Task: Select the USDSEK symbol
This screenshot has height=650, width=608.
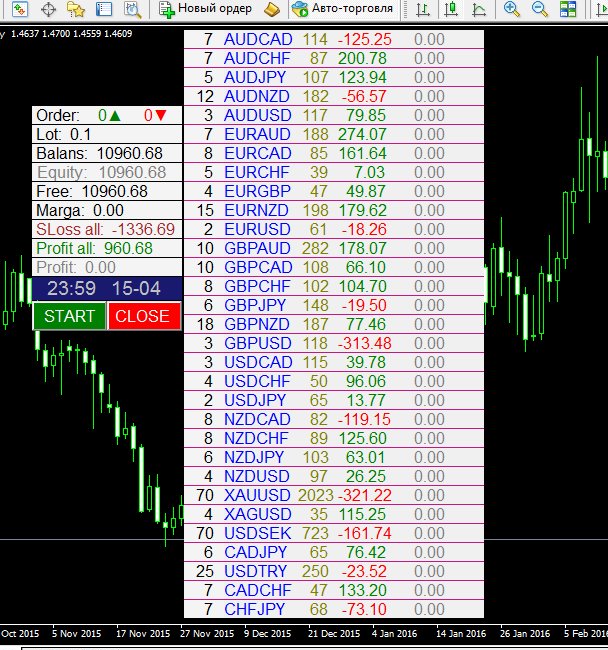Action: tap(257, 534)
